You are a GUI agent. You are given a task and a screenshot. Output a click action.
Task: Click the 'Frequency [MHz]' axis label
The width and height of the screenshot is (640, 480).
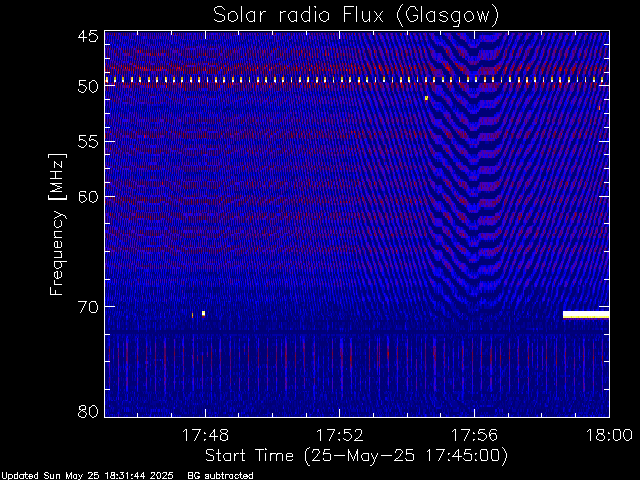click(57, 224)
